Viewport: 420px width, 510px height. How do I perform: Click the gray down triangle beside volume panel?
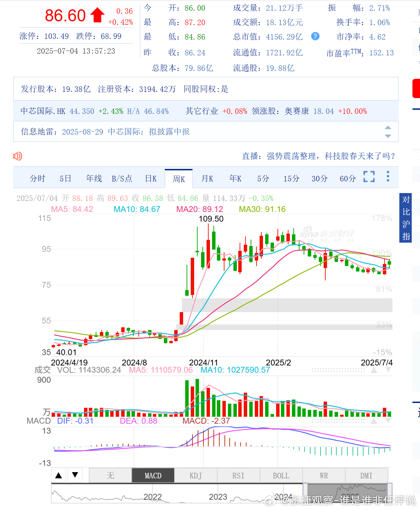click(388, 370)
